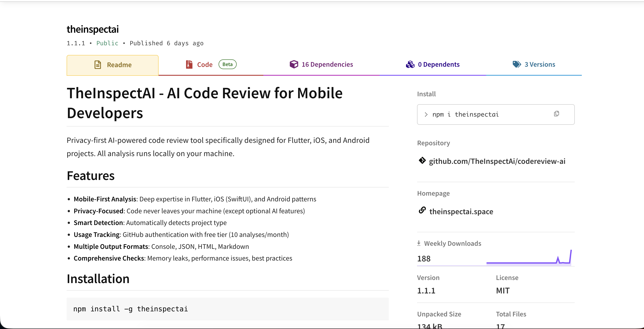Click the Version 1.1.1 value in sidebar
This screenshot has width=644, height=329.
426,291
